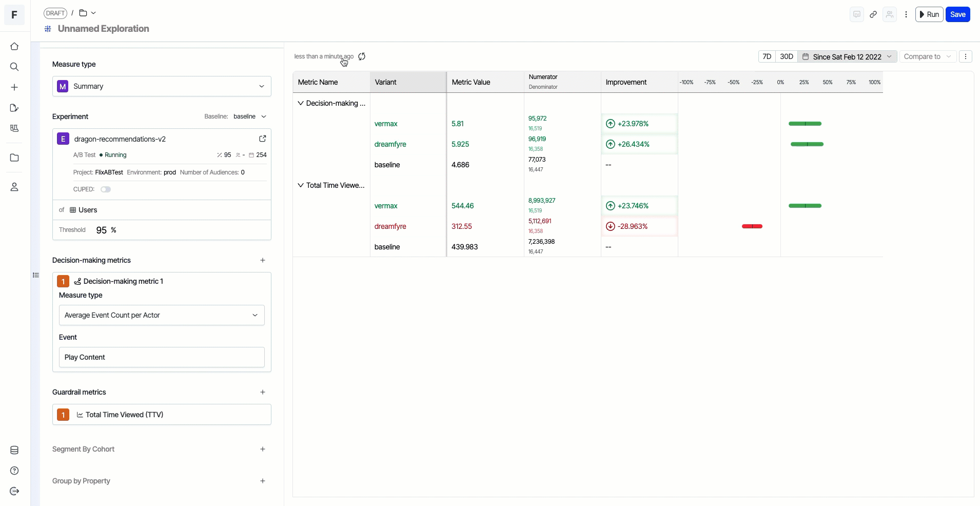Click dreamfyre red confidence interval bar
Image resolution: width=980 pixels, height=506 pixels.
752,226
